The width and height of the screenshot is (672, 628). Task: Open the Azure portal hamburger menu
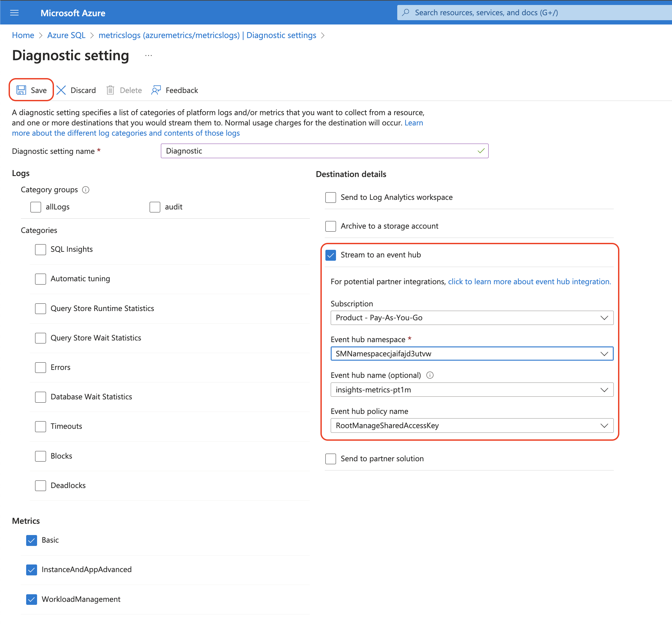click(x=14, y=13)
